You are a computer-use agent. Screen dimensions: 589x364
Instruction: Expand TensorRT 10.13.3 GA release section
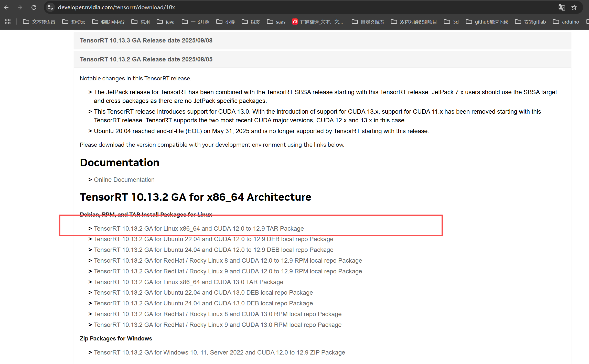tap(146, 40)
